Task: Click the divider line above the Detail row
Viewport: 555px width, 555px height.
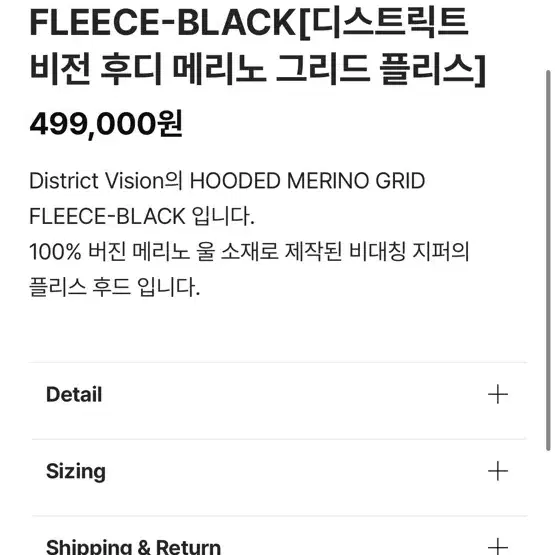Action: click(x=278, y=362)
